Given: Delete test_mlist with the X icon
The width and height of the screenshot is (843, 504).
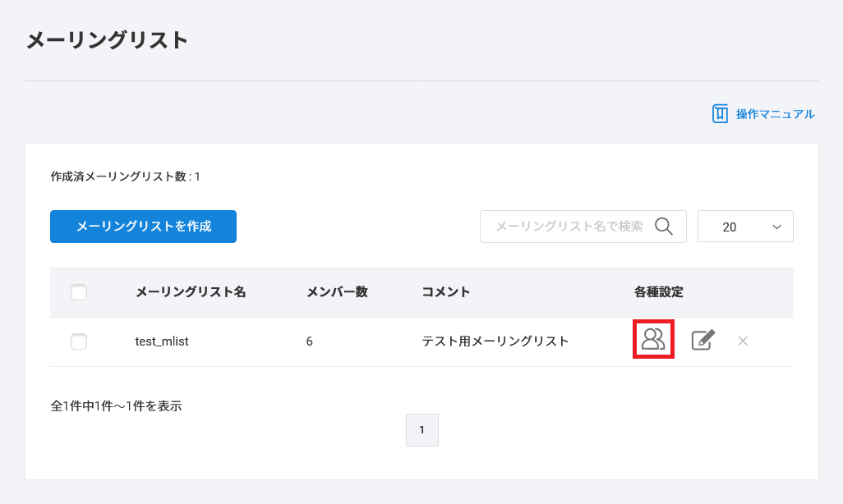Looking at the screenshot, I should coord(743,341).
